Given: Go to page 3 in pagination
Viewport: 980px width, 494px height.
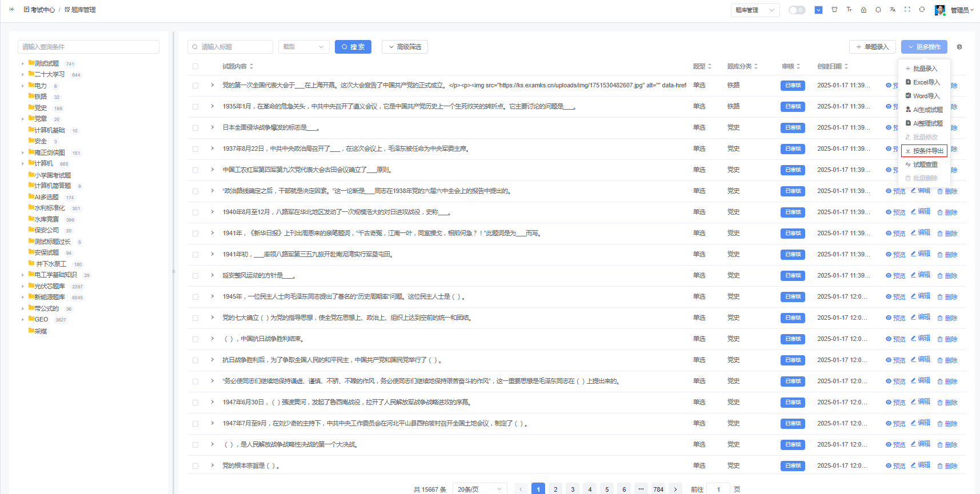Looking at the screenshot, I should pyautogui.click(x=573, y=489).
